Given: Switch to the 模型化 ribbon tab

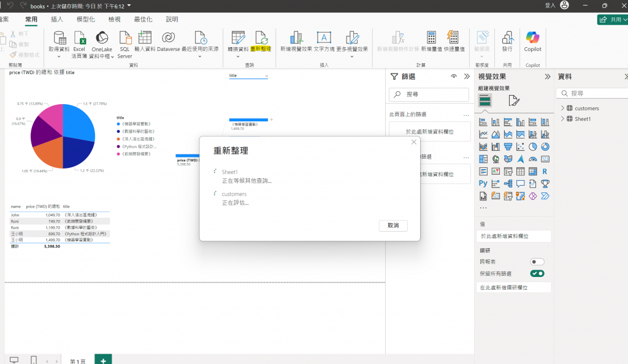Looking at the screenshot, I should coord(86,19).
